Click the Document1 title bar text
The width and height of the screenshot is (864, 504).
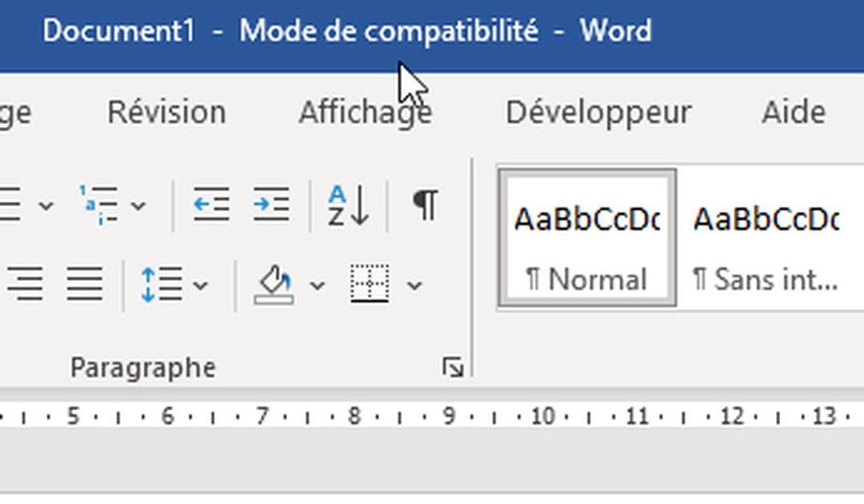tap(119, 30)
